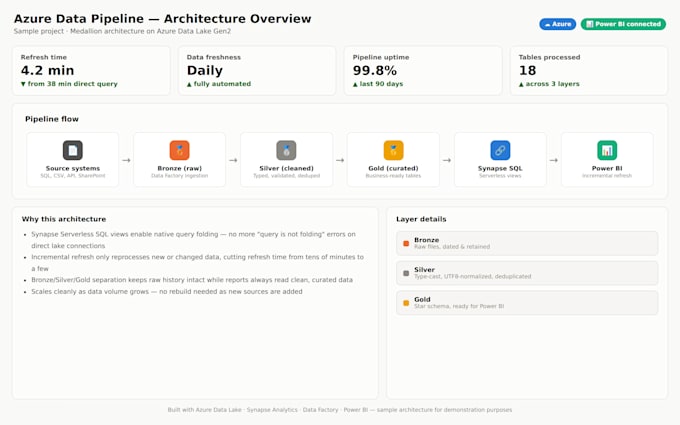The height and width of the screenshot is (425, 680).
Task: Click the Gold (curated) medal icon
Action: point(393,150)
